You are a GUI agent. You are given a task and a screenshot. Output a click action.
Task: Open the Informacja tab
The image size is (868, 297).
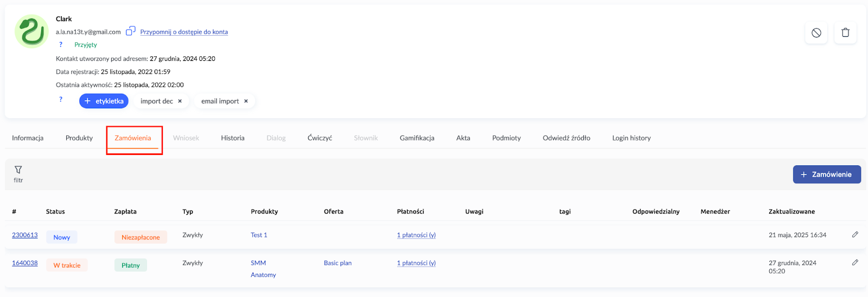pos(28,138)
